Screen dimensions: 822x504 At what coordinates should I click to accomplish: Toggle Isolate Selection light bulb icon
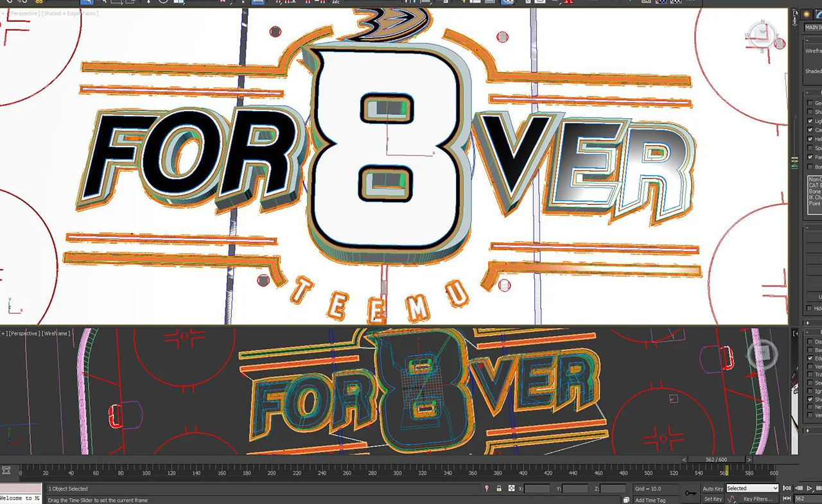click(487, 489)
